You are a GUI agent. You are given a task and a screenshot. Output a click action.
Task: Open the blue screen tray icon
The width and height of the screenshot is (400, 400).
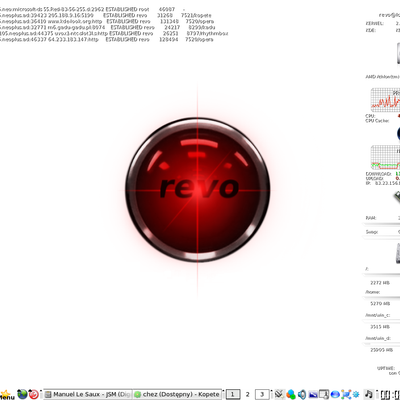point(313,394)
